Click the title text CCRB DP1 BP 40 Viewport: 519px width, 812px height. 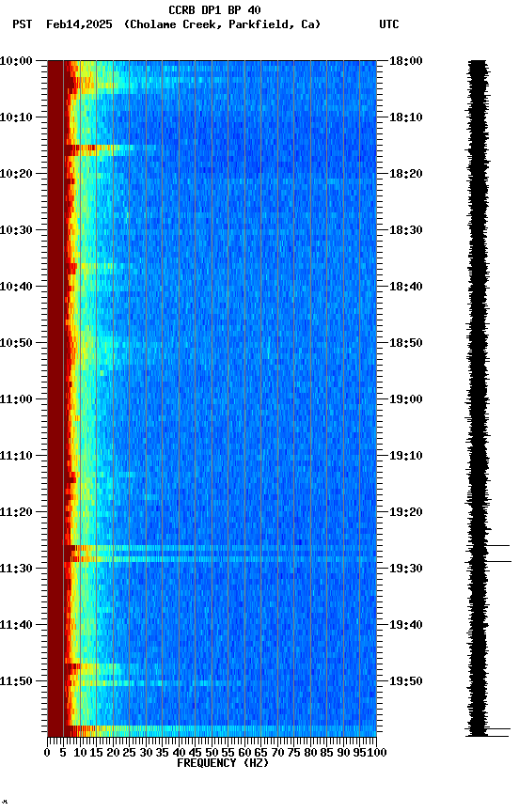tap(214, 9)
